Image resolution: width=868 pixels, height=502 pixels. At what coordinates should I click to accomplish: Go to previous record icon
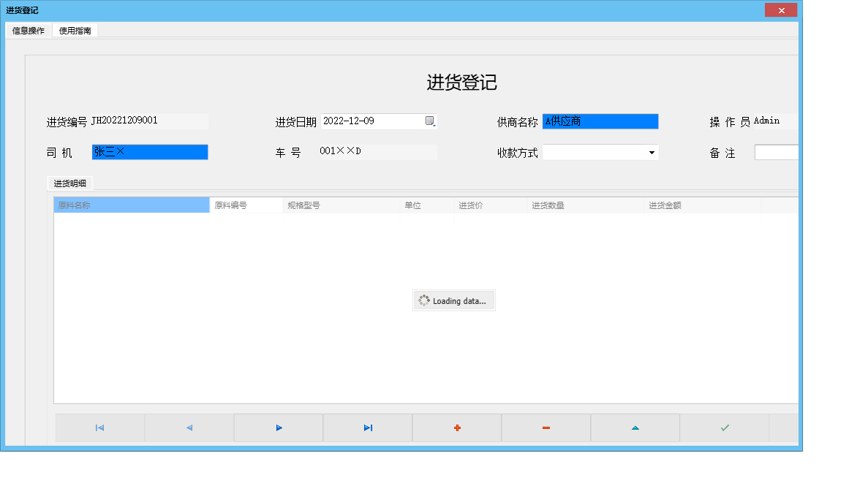pyautogui.click(x=189, y=427)
